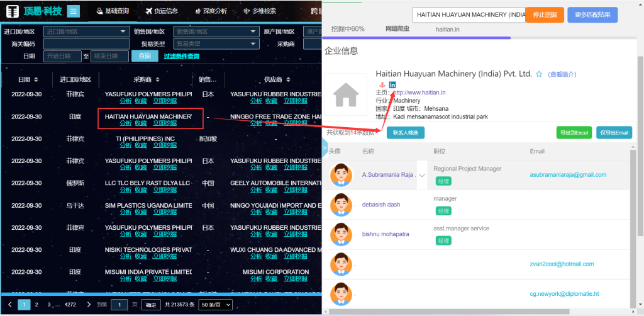This screenshot has height=316, width=644.
Task: Click the 开始日期 start date field
Action: pyautogui.click(x=62, y=56)
